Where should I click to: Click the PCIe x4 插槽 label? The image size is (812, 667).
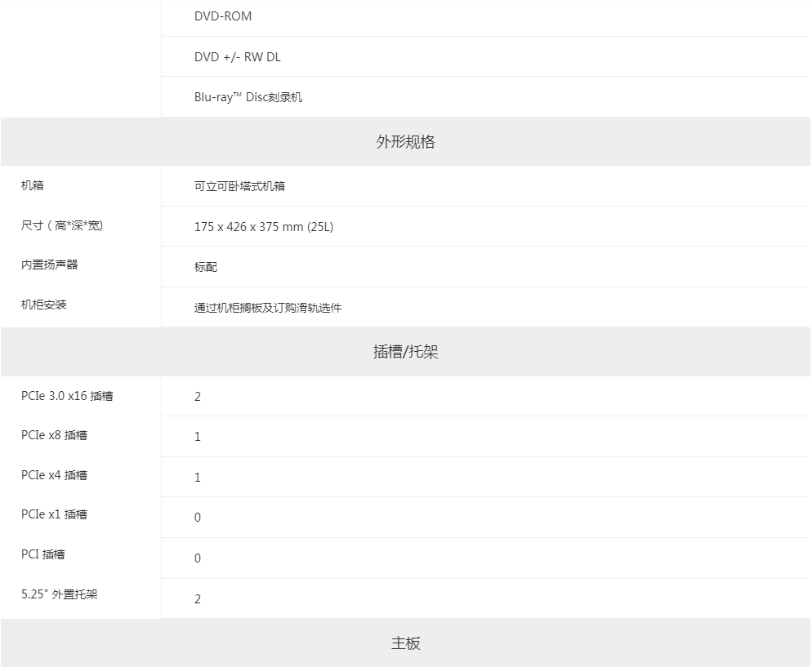click(54, 475)
